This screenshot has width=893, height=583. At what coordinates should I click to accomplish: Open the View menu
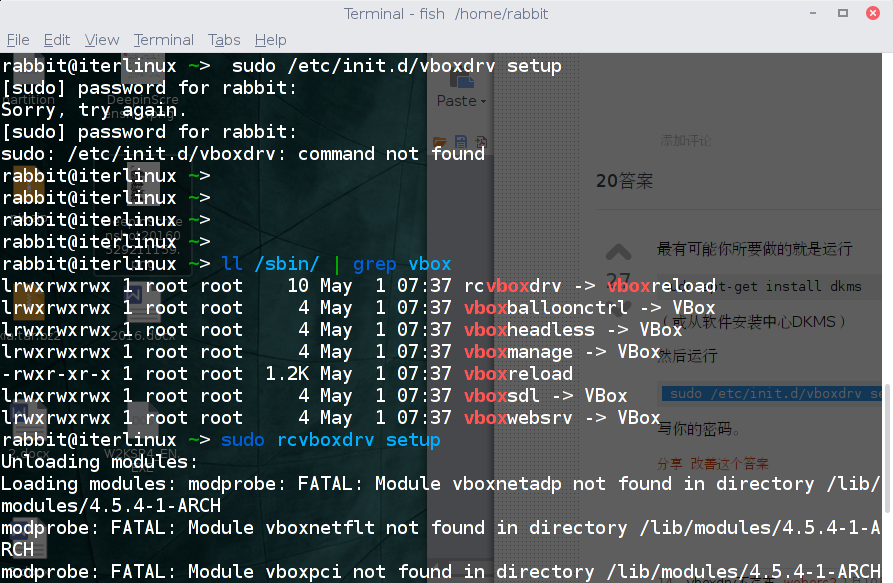click(x=102, y=40)
